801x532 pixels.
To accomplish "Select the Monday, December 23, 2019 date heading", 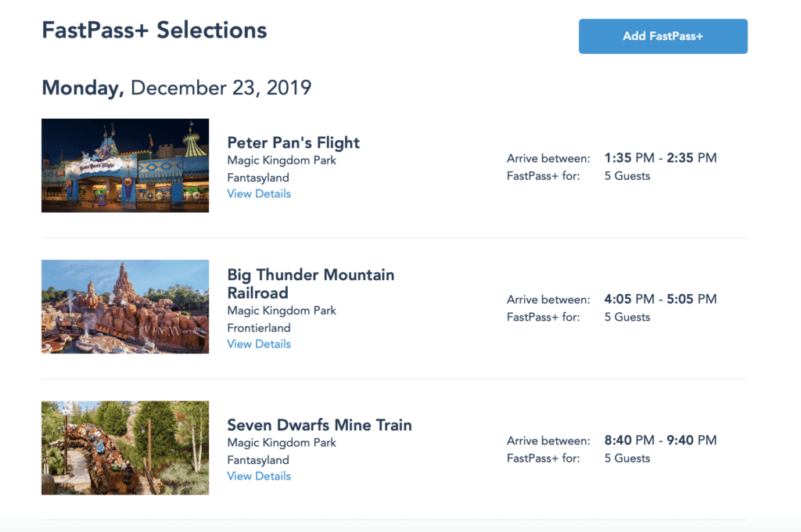I will tap(176, 88).
